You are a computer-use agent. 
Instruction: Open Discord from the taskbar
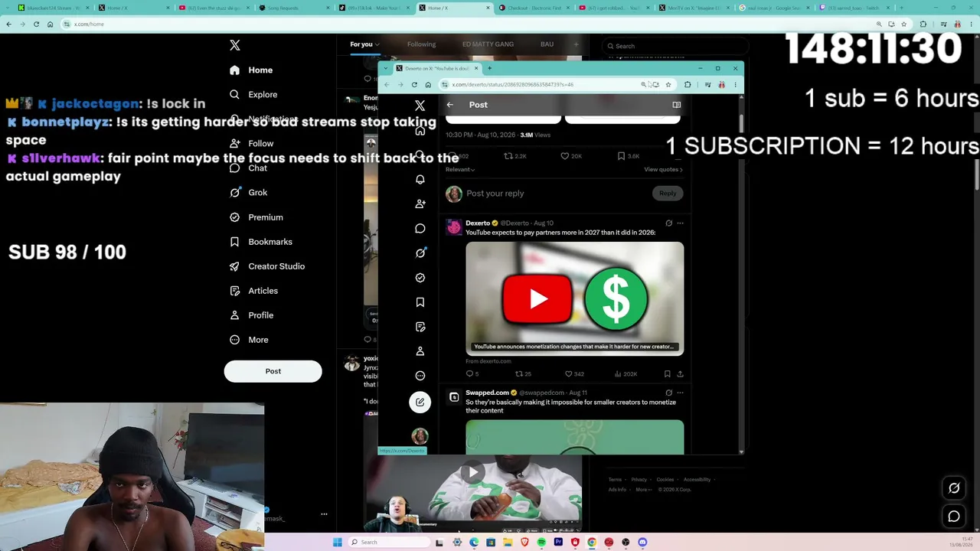642,543
